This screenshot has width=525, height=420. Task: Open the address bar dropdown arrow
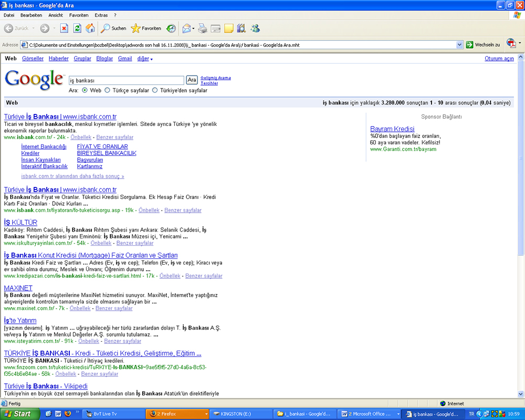(x=459, y=45)
